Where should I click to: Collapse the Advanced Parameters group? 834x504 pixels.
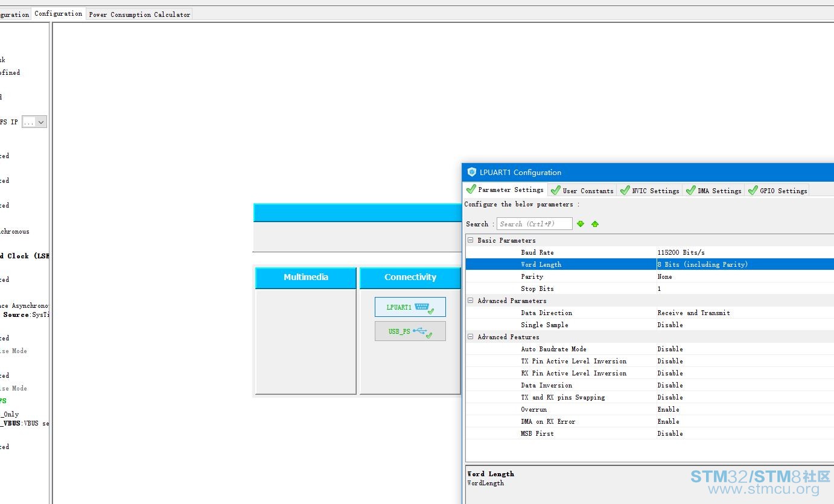(470, 301)
